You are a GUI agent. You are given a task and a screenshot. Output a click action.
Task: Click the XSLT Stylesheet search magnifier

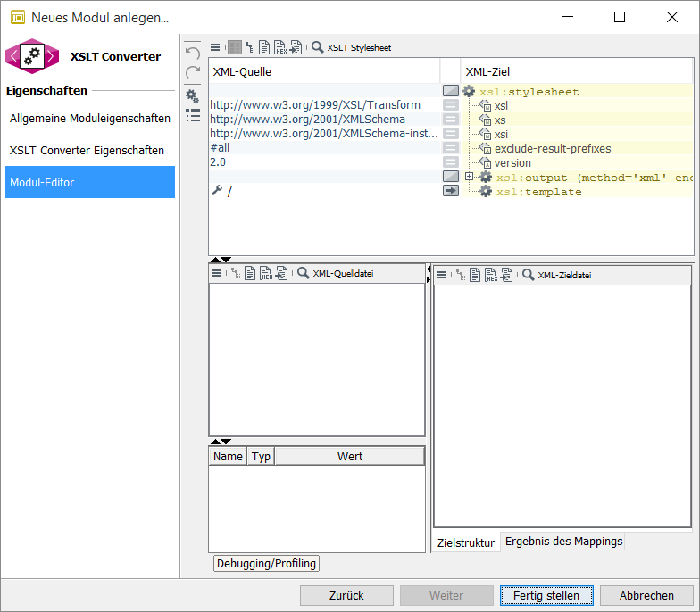click(x=317, y=47)
